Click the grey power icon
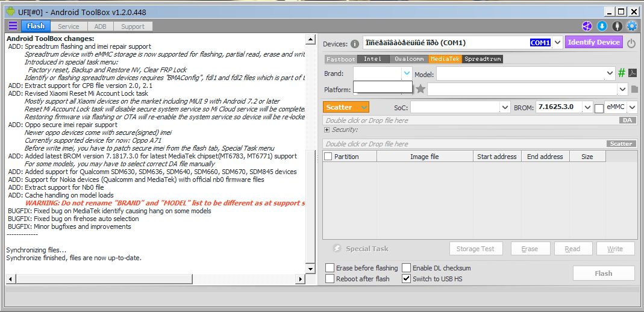Viewport: 644px width, 312px height. coord(631,43)
